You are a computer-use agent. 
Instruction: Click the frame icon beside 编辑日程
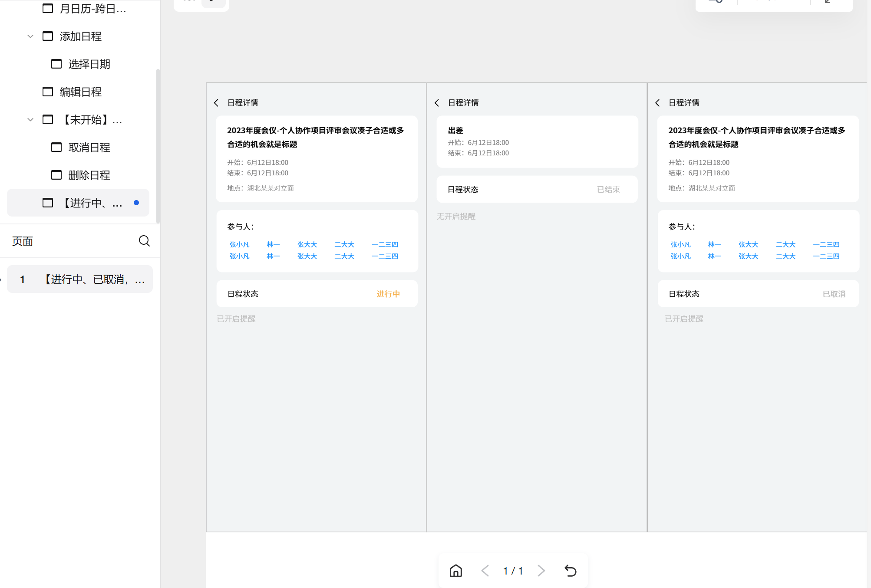[48, 92]
